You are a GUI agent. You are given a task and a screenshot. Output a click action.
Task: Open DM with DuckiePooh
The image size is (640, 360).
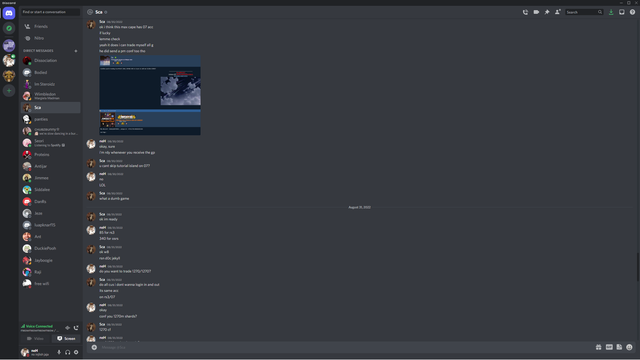(51, 249)
